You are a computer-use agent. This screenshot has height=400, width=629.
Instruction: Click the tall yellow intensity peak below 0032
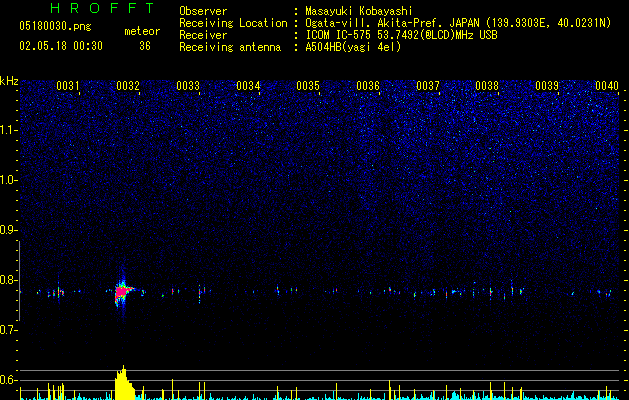point(124,383)
